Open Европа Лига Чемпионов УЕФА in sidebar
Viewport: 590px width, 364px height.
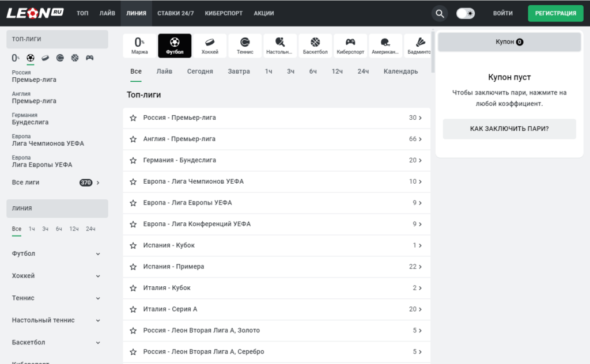(x=48, y=141)
